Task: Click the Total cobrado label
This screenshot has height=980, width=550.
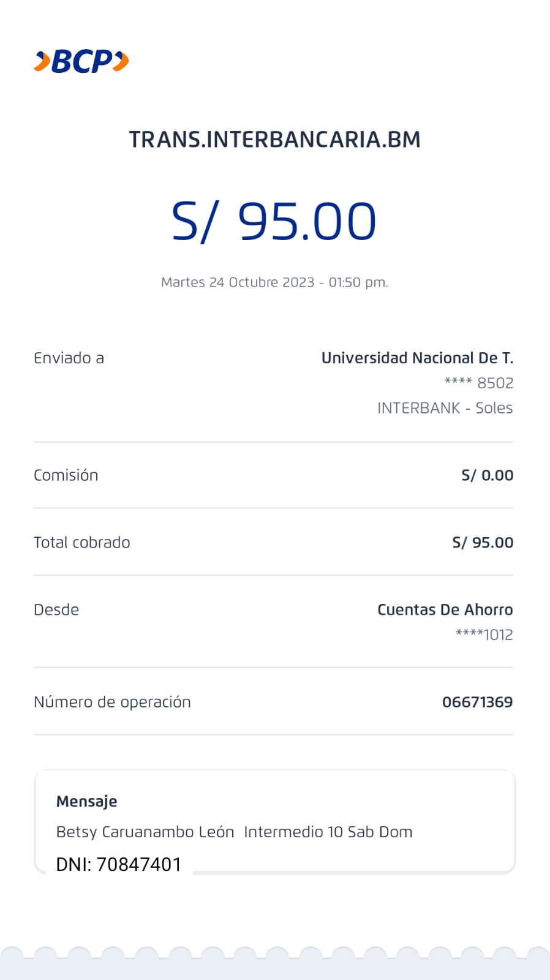Action: [81, 543]
